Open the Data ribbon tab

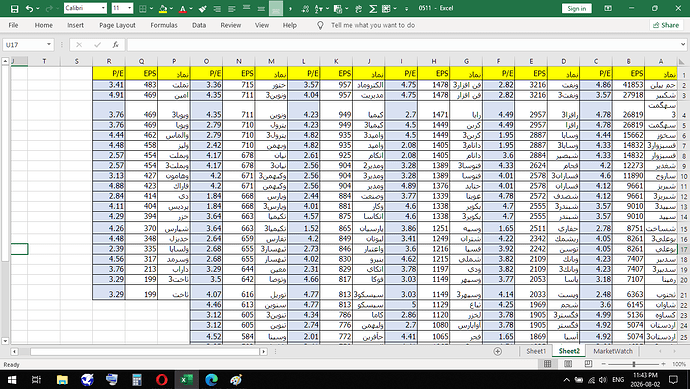(x=199, y=25)
